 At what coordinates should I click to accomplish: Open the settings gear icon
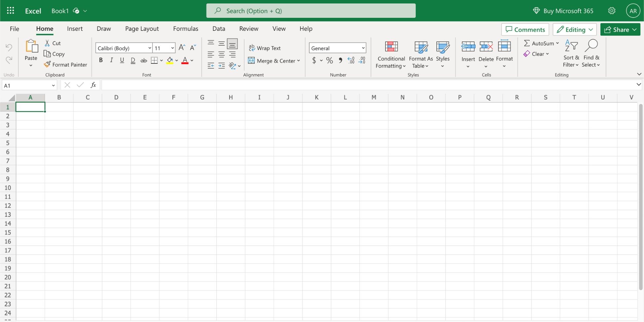pos(612,11)
